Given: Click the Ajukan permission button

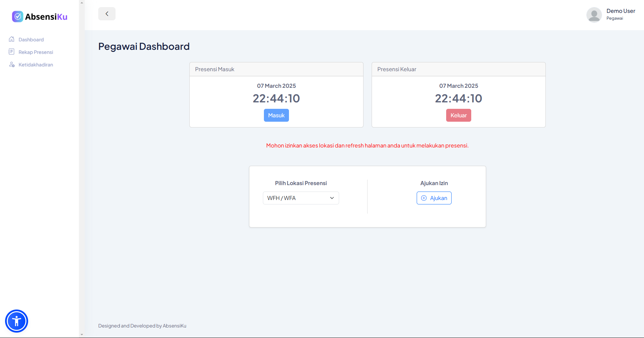Looking at the screenshot, I should (434, 198).
